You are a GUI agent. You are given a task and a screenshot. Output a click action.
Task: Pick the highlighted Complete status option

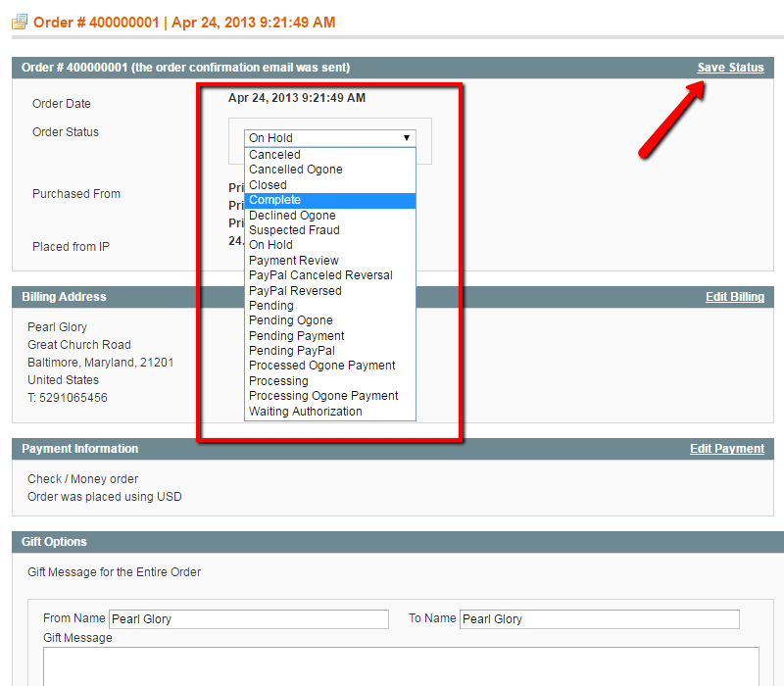pyautogui.click(x=275, y=200)
